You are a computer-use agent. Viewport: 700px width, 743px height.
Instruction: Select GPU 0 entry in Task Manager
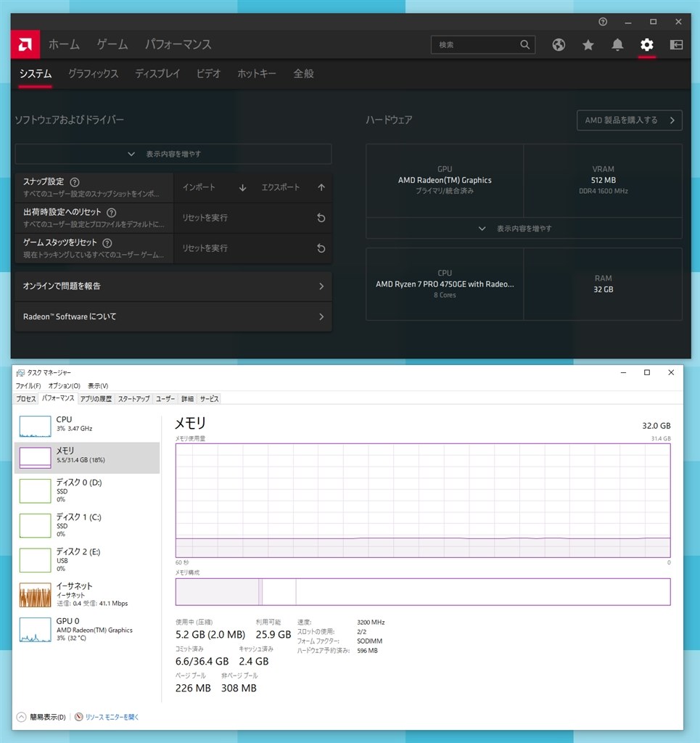click(87, 629)
